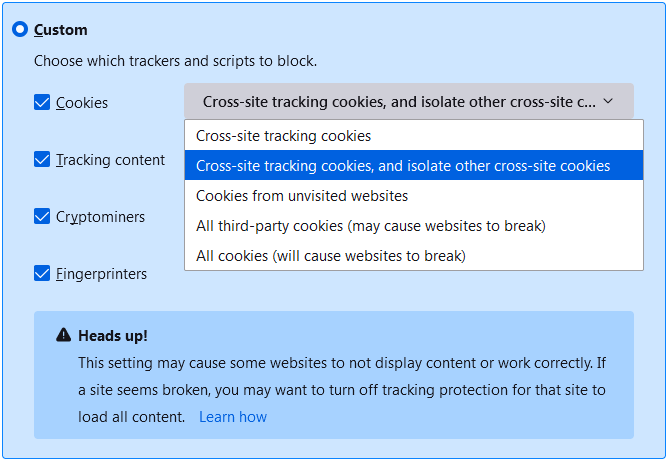Choose Cross-site tracking cookies option
The width and height of the screenshot is (667, 461).
[283, 136]
